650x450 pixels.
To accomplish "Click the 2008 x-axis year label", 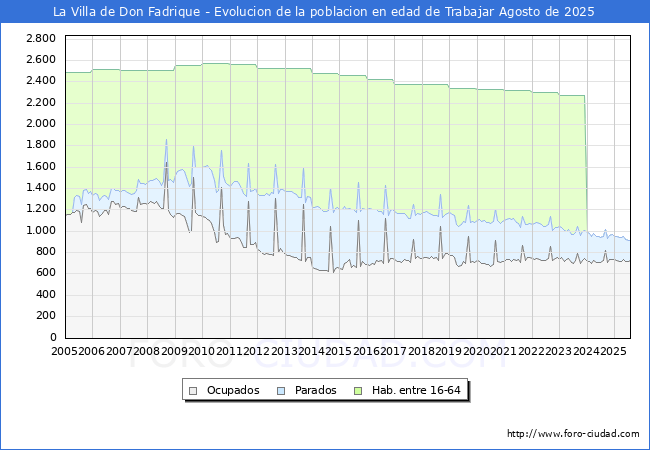I will pos(147,351).
